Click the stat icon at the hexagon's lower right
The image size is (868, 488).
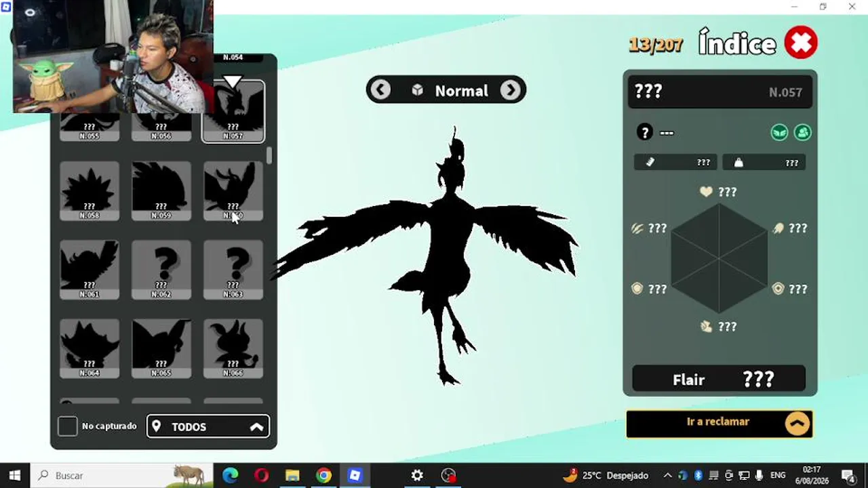(778, 289)
